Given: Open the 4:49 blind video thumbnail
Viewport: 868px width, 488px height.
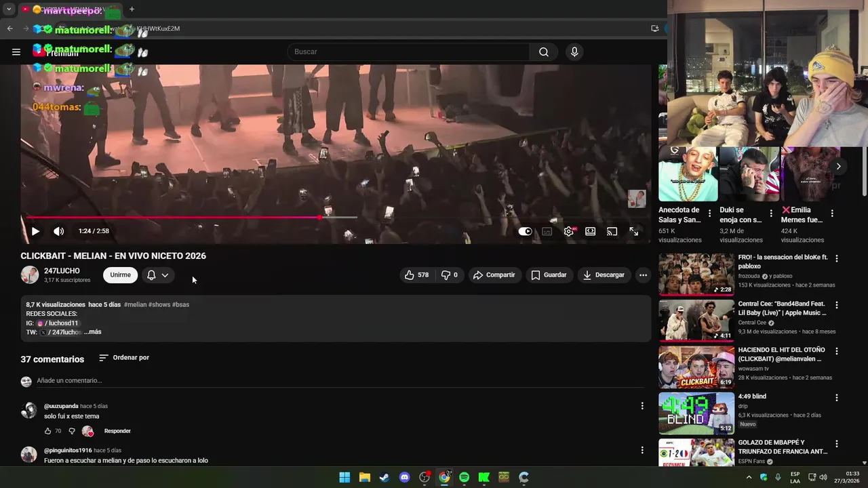Looking at the screenshot, I should pyautogui.click(x=696, y=413).
